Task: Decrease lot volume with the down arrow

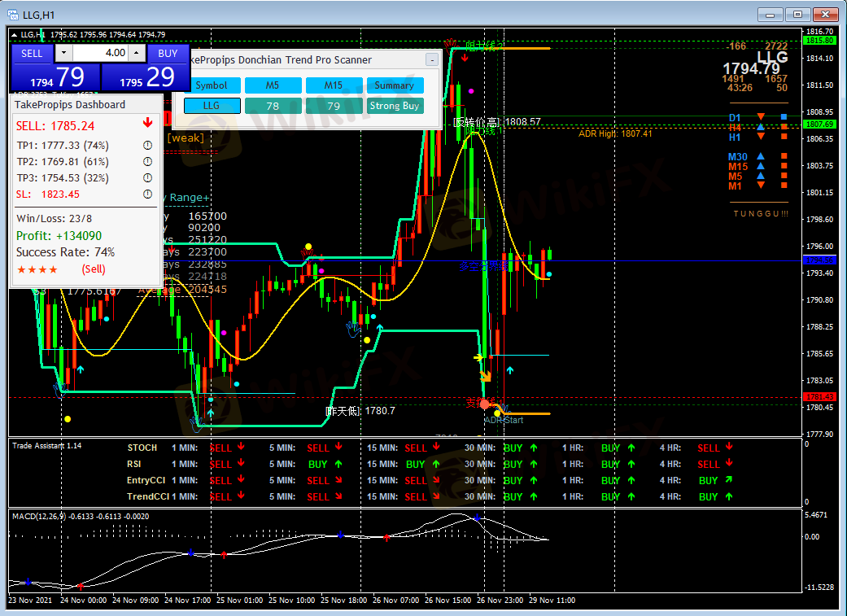Action: [x=63, y=53]
